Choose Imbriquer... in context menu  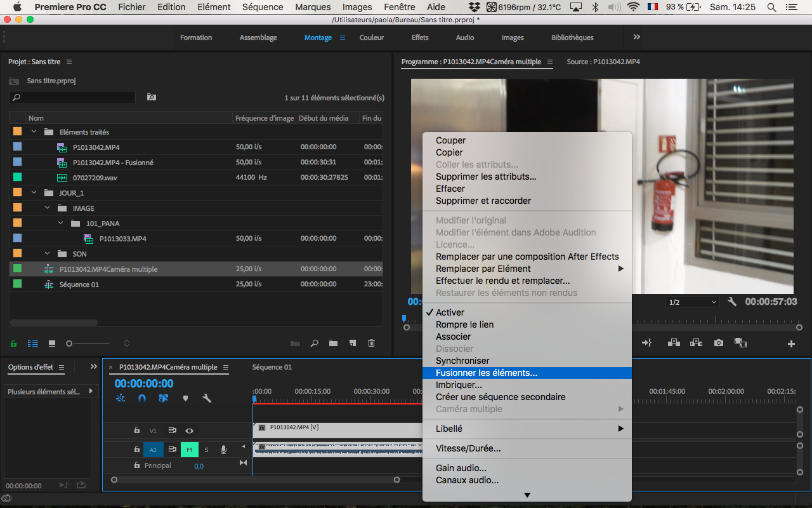tap(527, 385)
